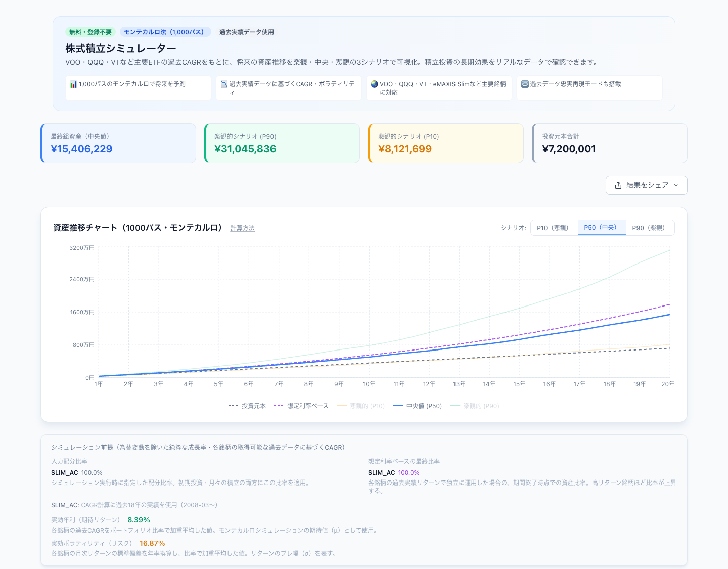728x569 pixels.
Task: Toggle 投資元本 series in chart legend
Action: click(247, 406)
